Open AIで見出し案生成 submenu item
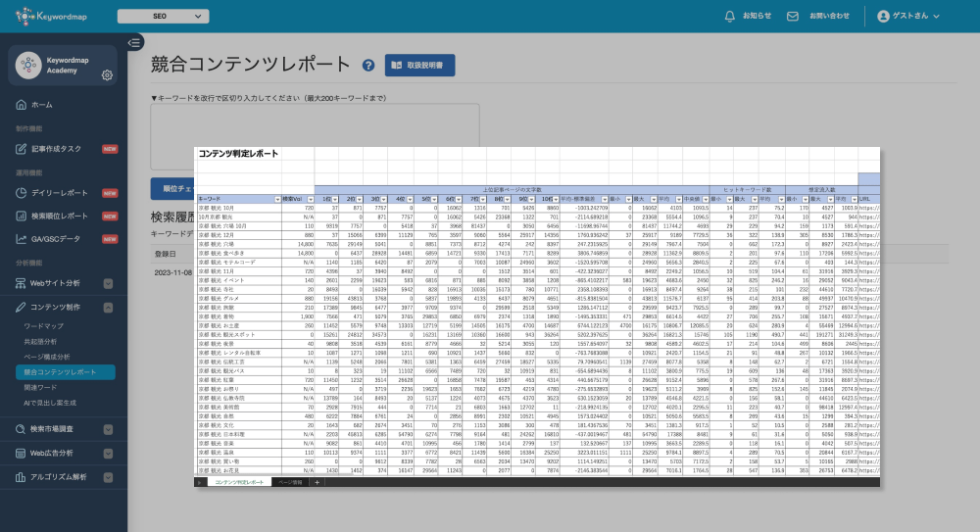Image resolution: width=980 pixels, height=532 pixels. coord(50,403)
